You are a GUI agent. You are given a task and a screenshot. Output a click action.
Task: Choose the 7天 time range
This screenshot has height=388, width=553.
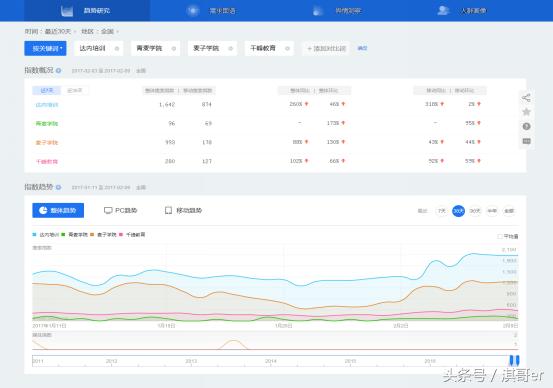pyautogui.click(x=441, y=211)
